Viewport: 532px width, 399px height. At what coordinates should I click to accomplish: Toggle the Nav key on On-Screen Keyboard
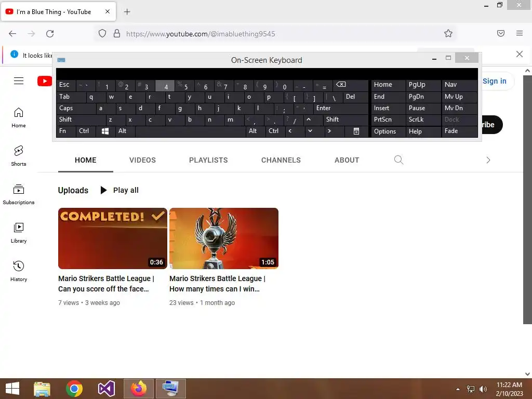(x=459, y=85)
